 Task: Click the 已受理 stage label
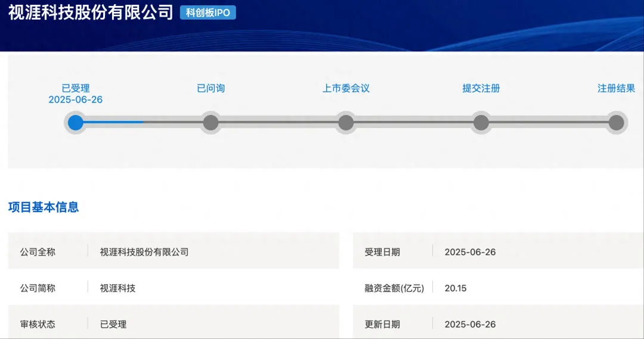click(76, 88)
